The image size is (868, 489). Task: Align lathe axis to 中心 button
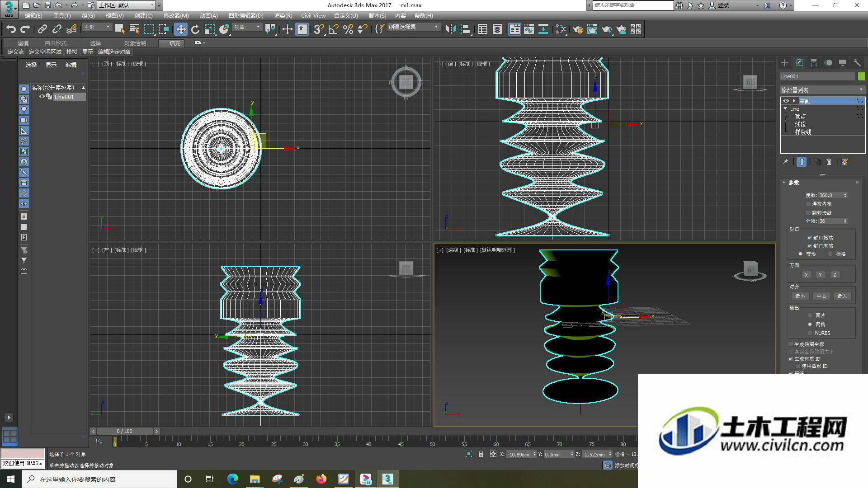point(821,296)
